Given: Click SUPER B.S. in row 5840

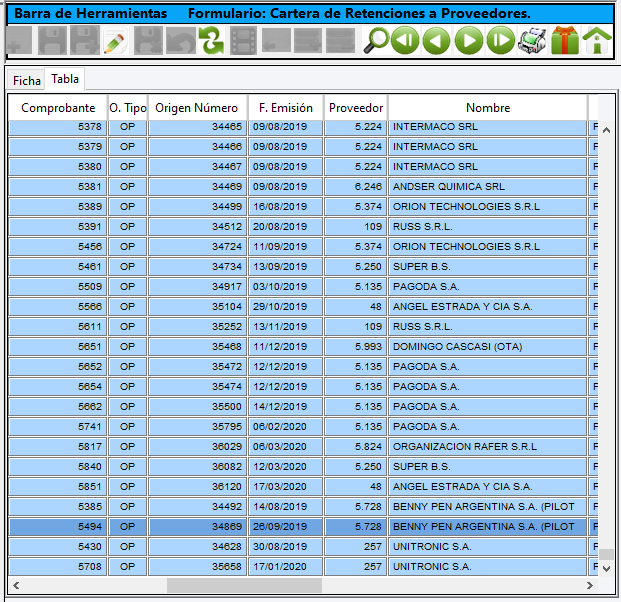Looking at the screenshot, I should coord(488,467).
